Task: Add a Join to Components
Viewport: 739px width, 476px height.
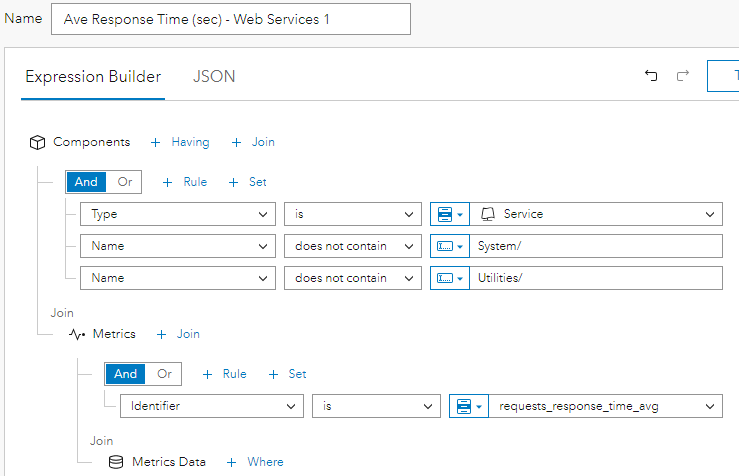Action: (x=253, y=142)
